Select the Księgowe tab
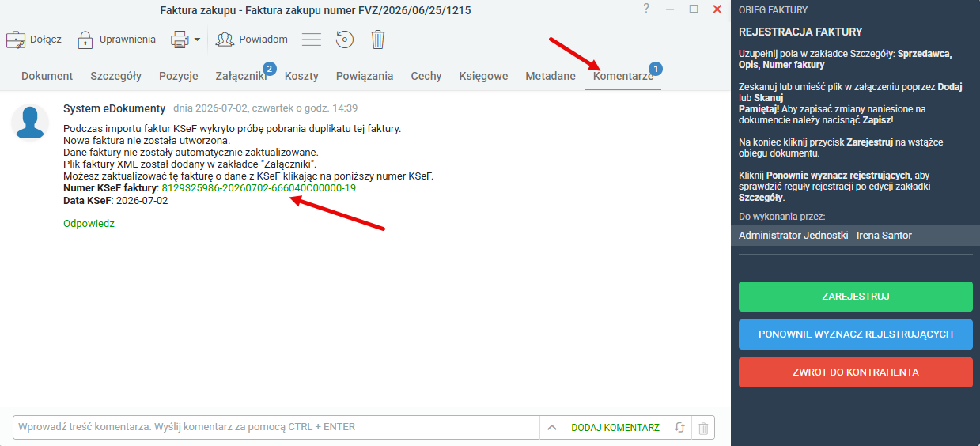Viewport: 980px width, 446px height. [483, 76]
